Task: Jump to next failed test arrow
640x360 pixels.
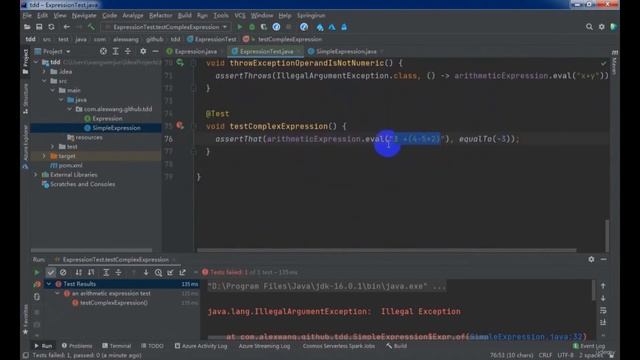Action: pos(146,272)
